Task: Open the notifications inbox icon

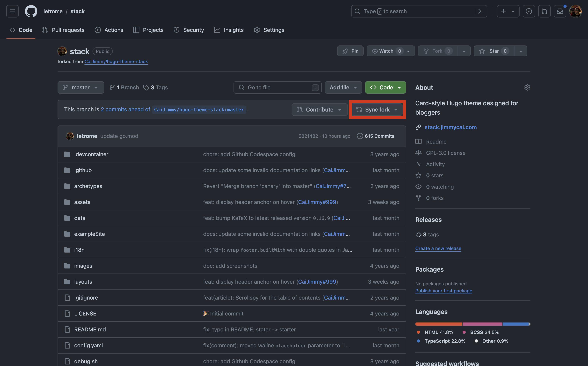Action: 560,11
